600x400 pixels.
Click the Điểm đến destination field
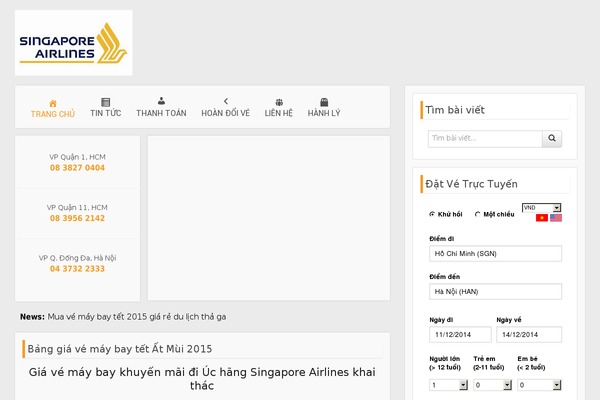[496, 292]
